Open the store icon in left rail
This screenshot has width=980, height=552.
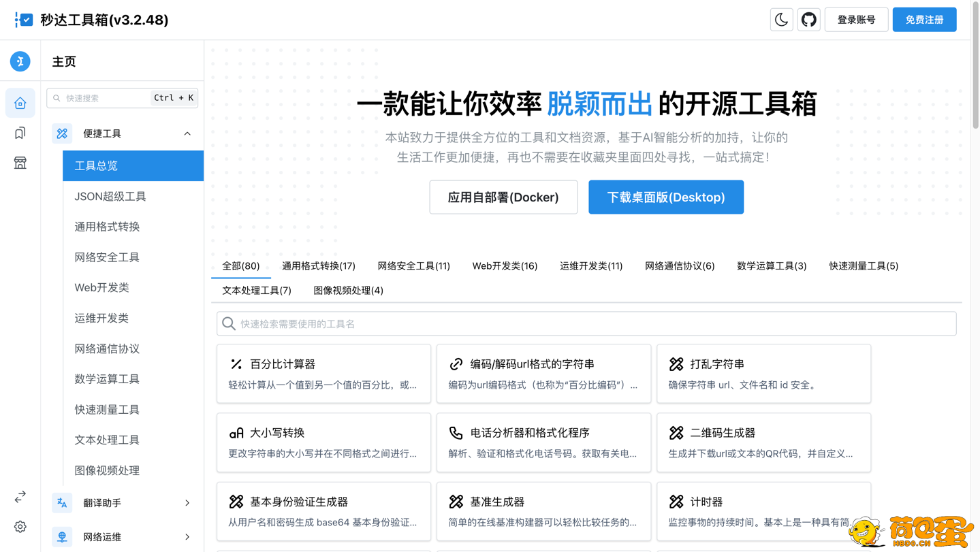coord(20,163)
